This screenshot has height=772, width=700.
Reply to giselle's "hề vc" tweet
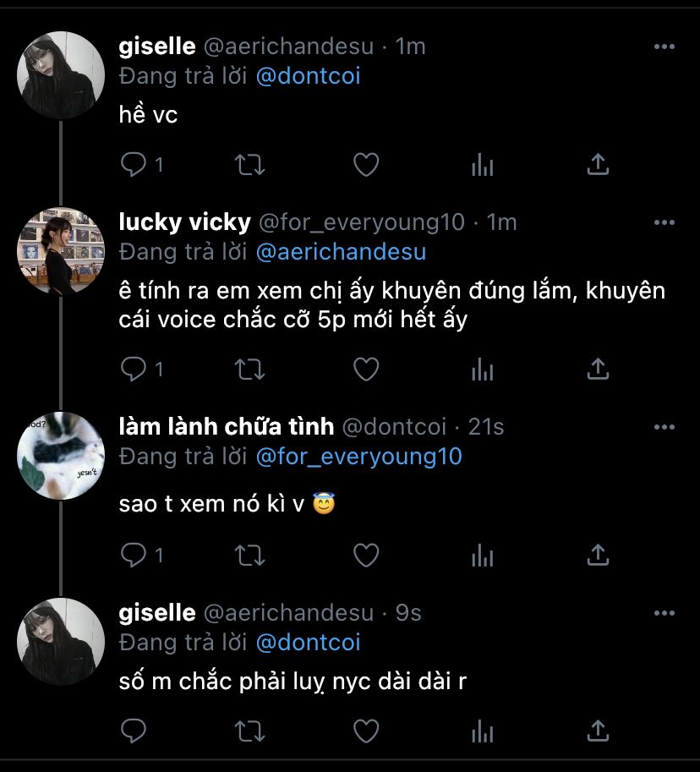coord(134,164)
